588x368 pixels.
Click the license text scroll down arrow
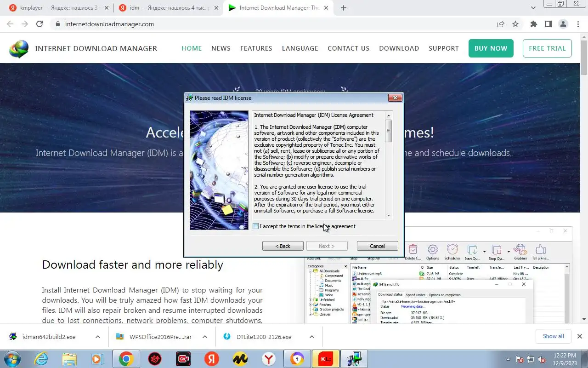coord(389,215)
